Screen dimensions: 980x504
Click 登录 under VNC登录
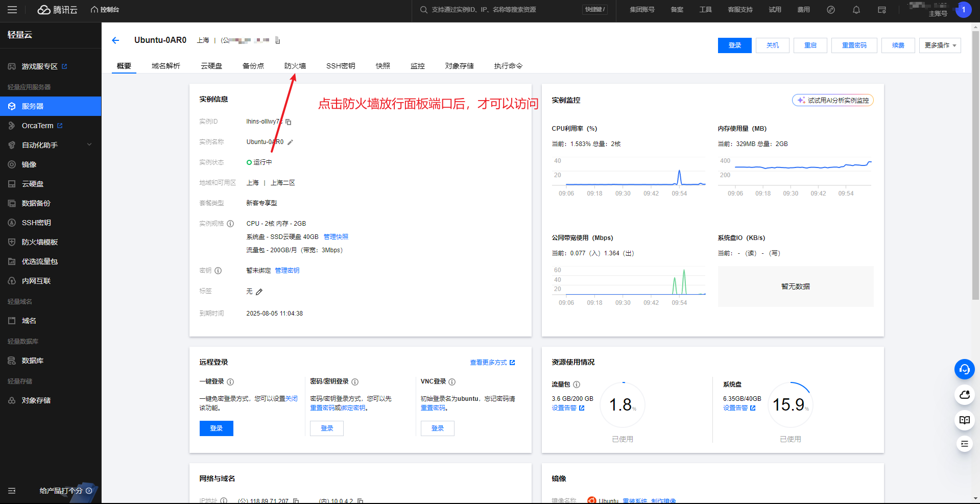[438, 428]
